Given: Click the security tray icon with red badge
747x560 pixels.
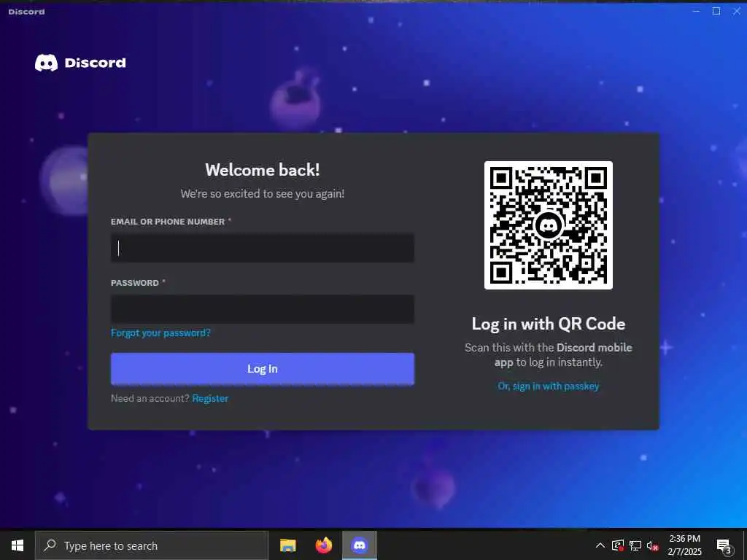Looking at the screenshot, I should coord(618,545).
